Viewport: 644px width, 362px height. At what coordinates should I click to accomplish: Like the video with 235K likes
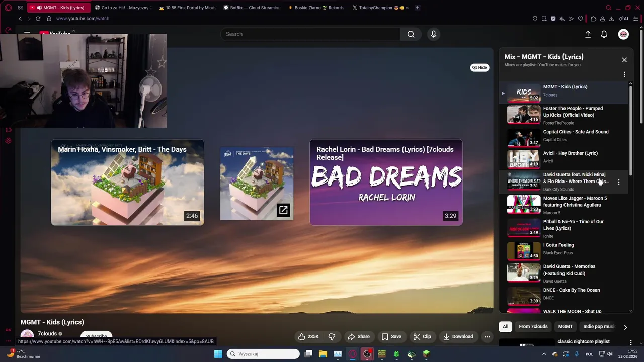308,336
